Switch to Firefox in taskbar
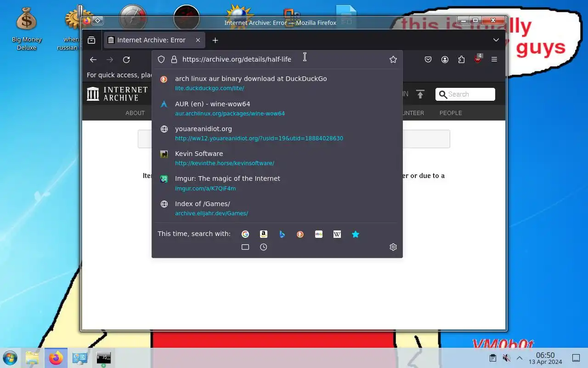Viewport: 588px width, 368px height. click(56, 358)
